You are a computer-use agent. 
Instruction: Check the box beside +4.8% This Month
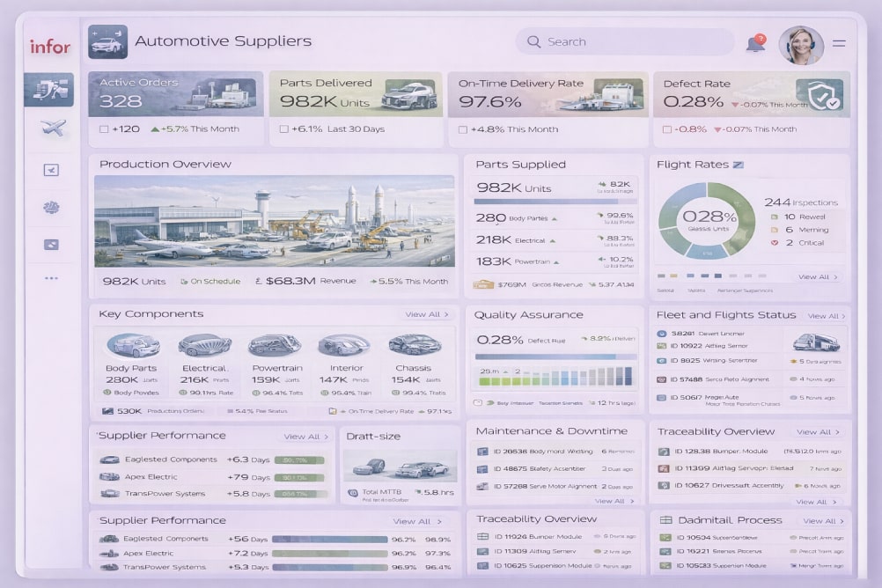[463, 129]
